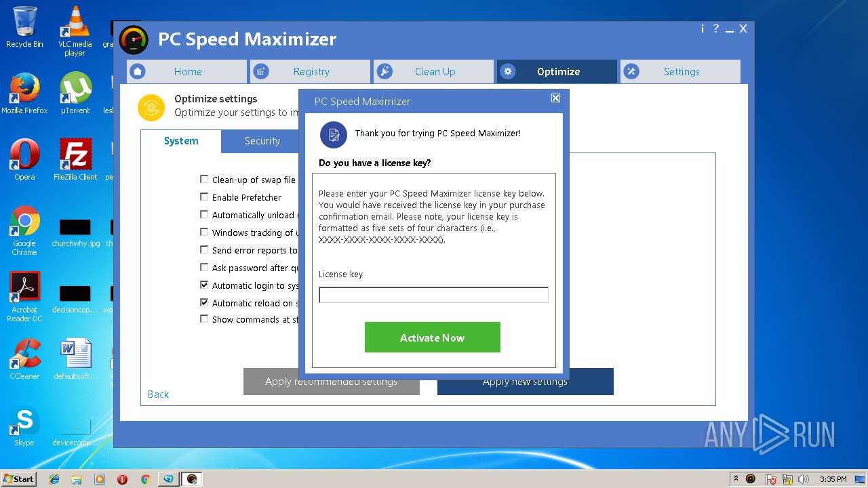Click the volume speaker tray icon
868x488 pixels.
point(804,479)
